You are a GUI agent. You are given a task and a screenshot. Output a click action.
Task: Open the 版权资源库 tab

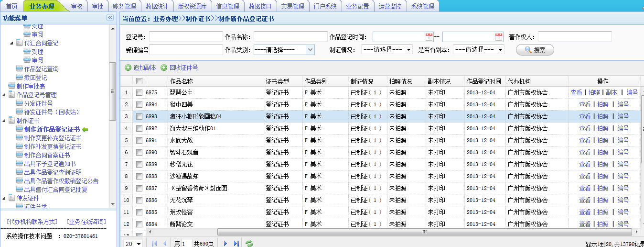(193, 6)
